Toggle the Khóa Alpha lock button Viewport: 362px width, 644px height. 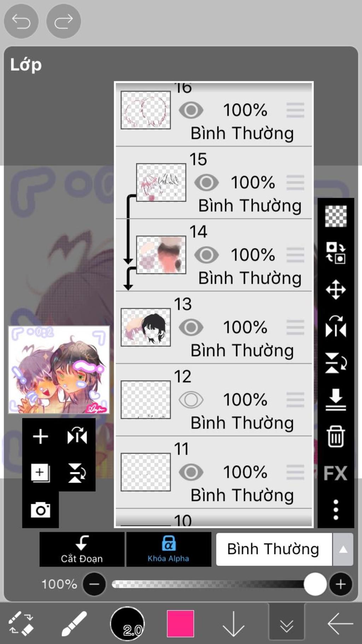[x=169, y=550]
